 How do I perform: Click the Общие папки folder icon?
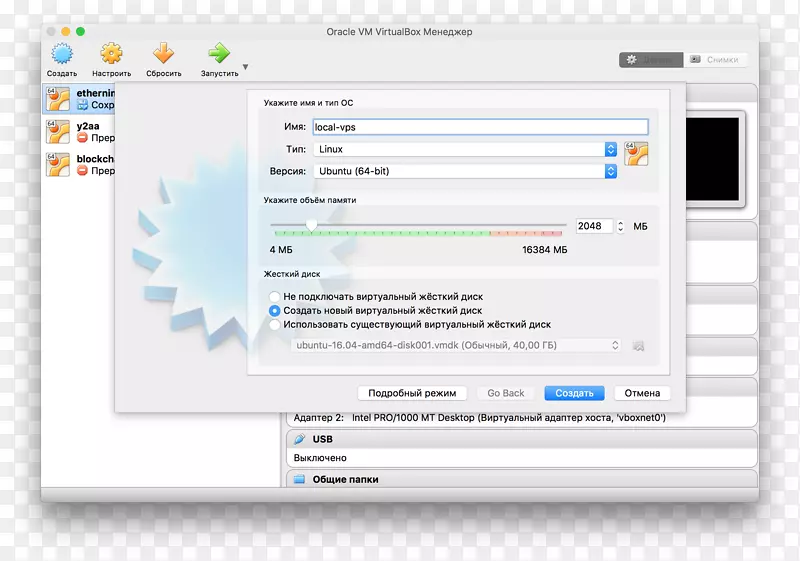[299, 479]
